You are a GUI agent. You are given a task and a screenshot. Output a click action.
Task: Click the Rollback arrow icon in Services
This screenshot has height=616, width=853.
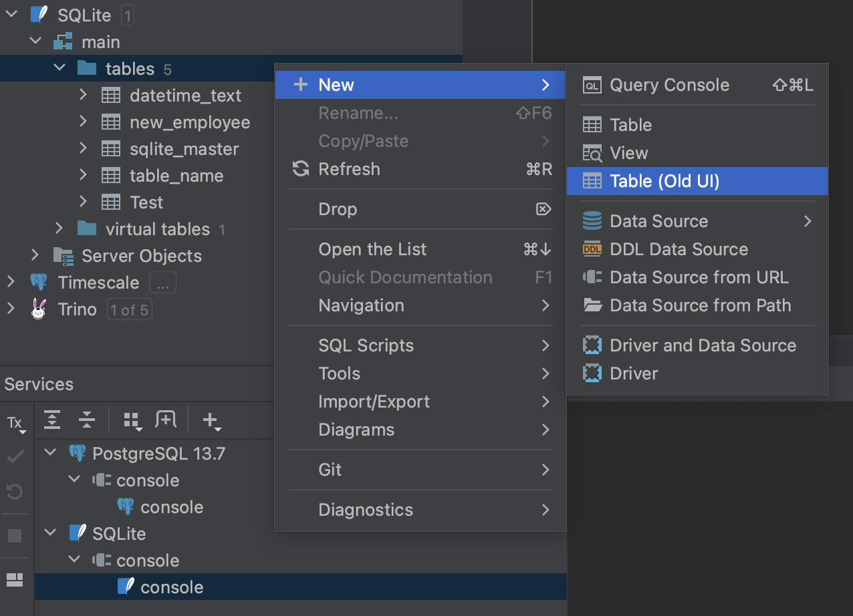tap(15, 492)
